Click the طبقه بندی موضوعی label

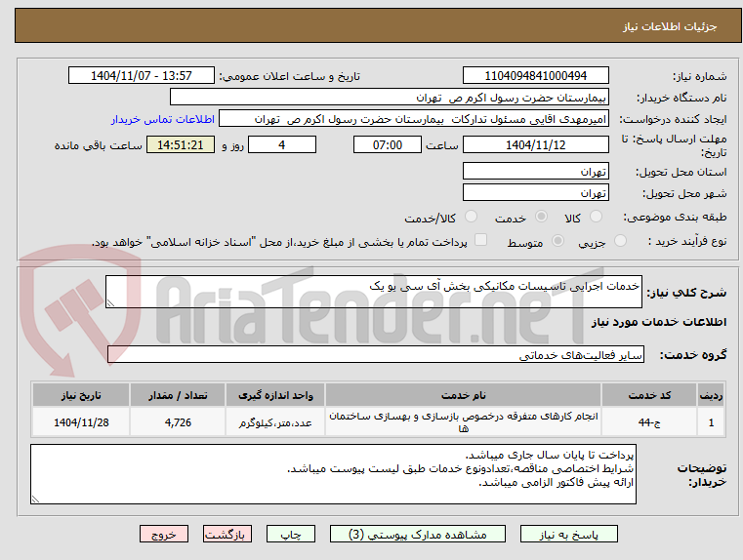pyautogui.click(x=675, y=218)
